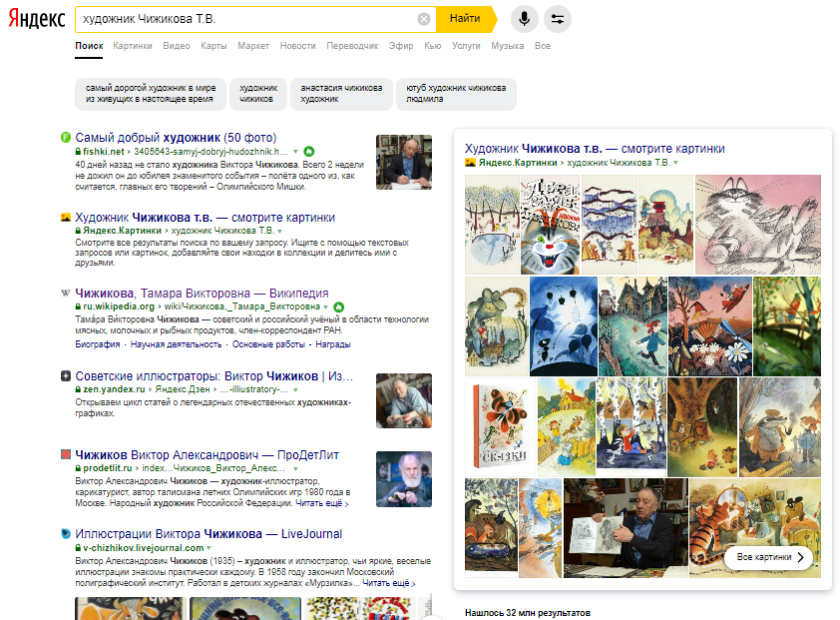840x620 pixels.
Task: Click the green fishki.net favicon
Action: (66, 138)
